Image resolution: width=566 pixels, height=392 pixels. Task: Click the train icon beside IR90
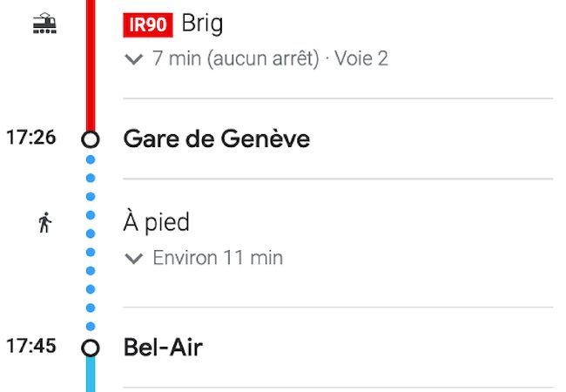44,24
